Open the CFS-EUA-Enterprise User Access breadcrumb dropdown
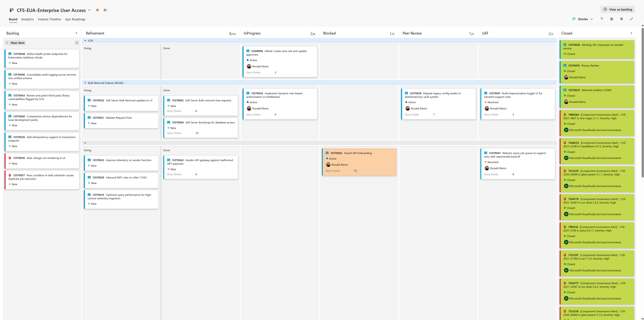 (x=89, y=10)
